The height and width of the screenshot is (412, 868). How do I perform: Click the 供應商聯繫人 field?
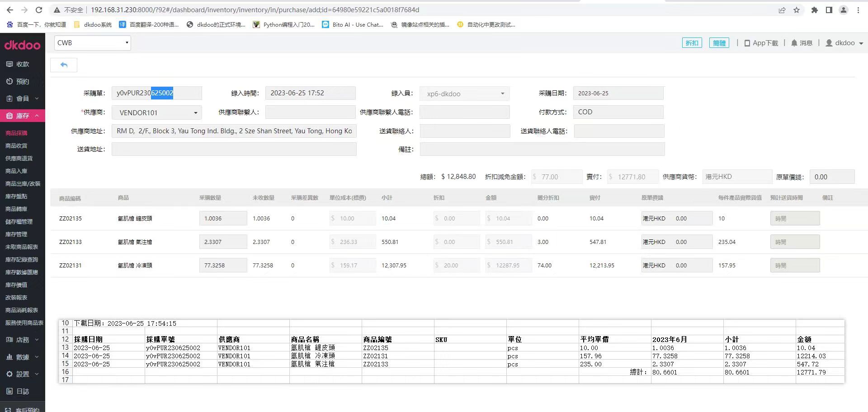(x=310, y=112)
